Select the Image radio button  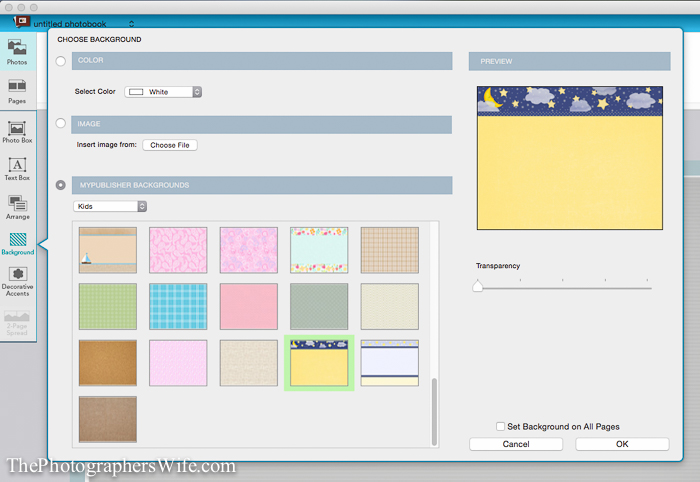[x=61, y=123]
